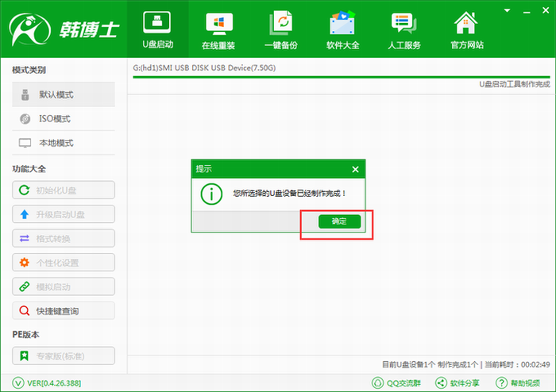The height and width of the screenshot is (392, 556).
Task: Select 默认模式 in mode list
Action: (64, 94)
